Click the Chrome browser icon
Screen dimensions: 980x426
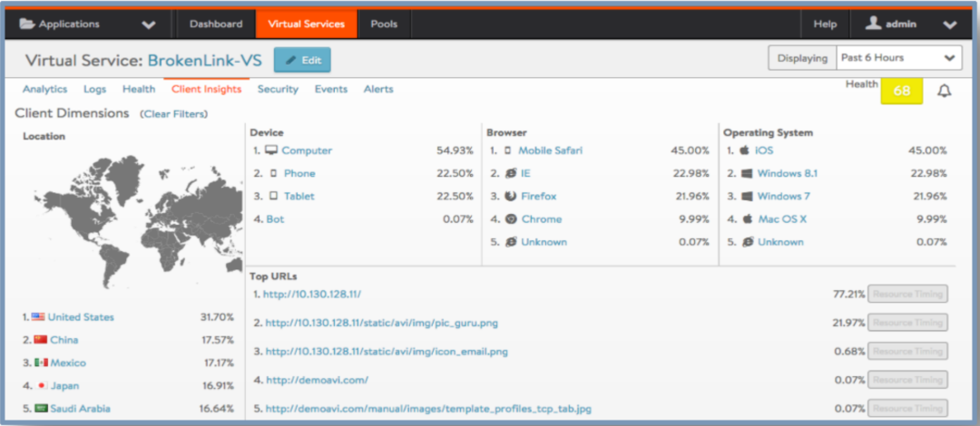tap(510, 219)
